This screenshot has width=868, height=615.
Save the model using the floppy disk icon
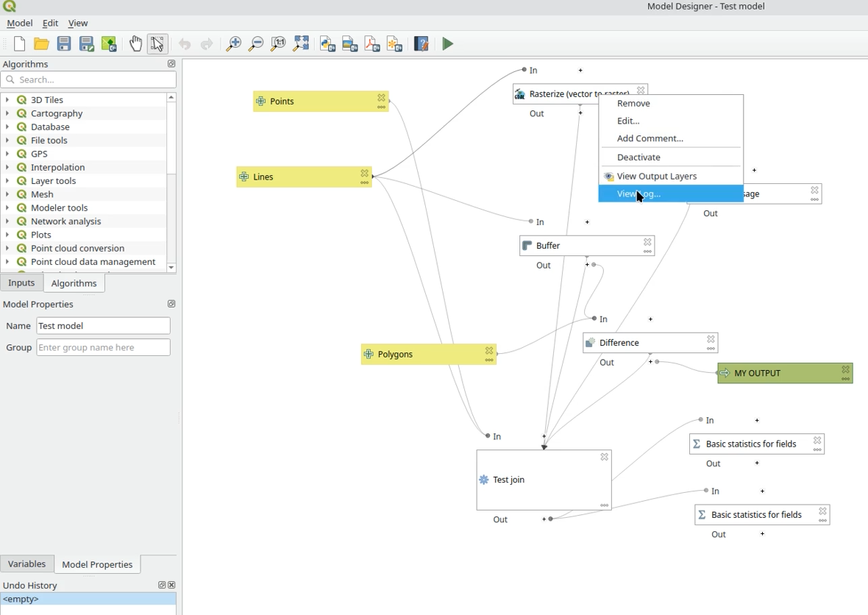point(65,44)
